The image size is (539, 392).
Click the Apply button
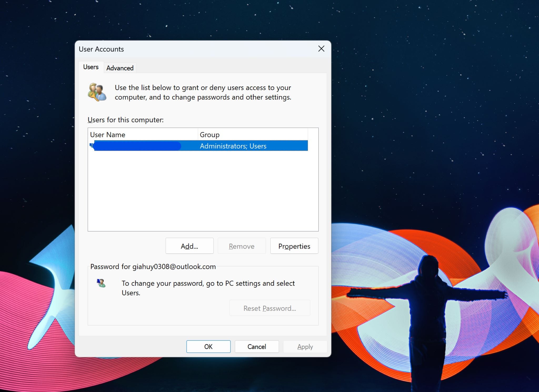pos(305,346)
